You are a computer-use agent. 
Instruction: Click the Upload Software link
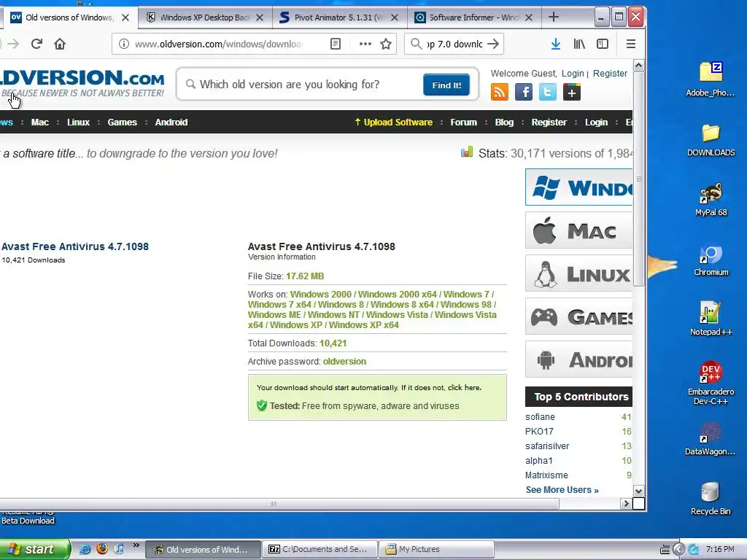pos(393,122)
